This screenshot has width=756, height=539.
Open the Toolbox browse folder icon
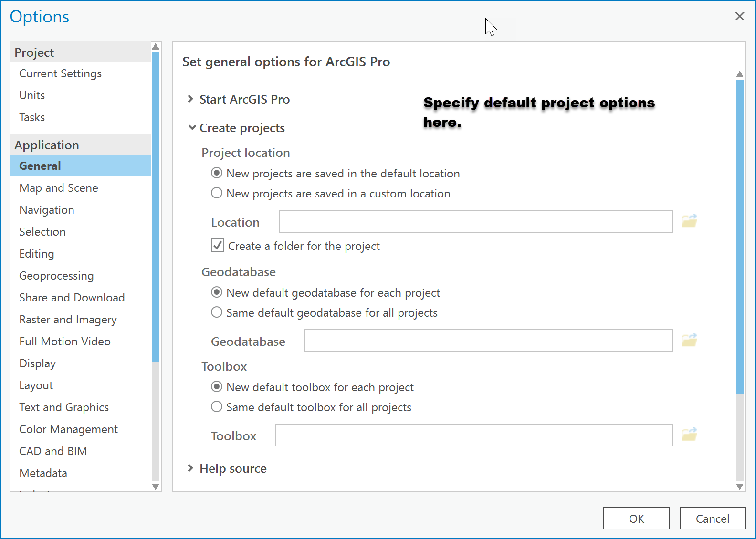pyautogui.click(x=689, y=435)
